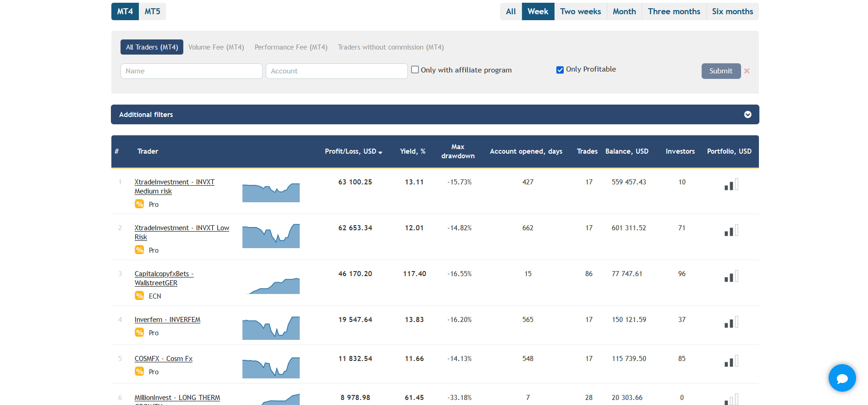
Task: Sort by Account opened, days header
Action: [x=526, y=151]
